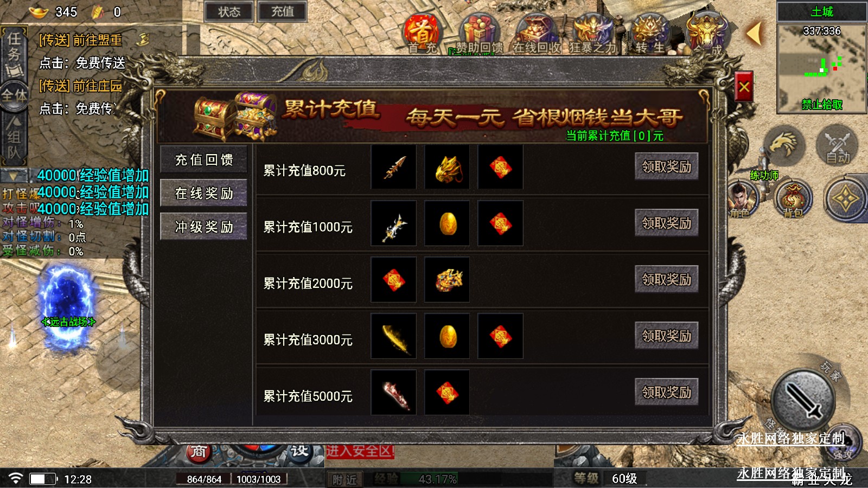868x488 pixels.
Task: Click the golden egg reward in 1000元 row
Action: click(448, 223)
